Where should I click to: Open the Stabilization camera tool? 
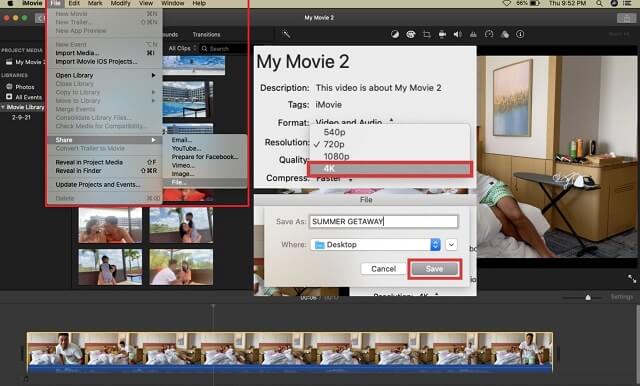pos(442,35)
